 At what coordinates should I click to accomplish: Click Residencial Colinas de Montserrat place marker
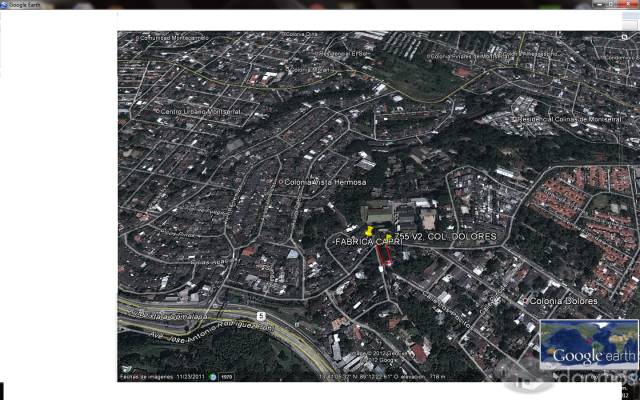pyautogui.click(x=515, y=120)
